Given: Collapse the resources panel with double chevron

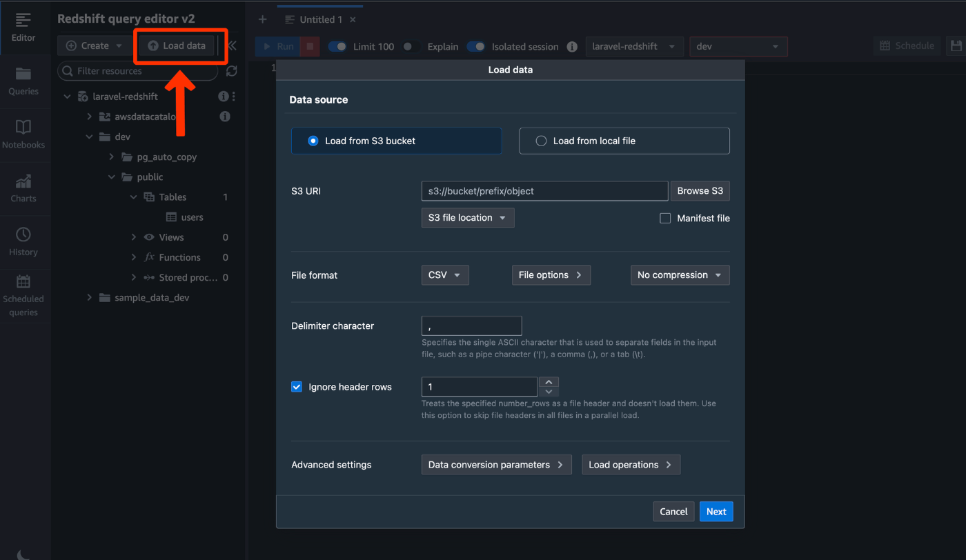Looking at the screenshot, I should pyautogui.click(x=233, y=46).
